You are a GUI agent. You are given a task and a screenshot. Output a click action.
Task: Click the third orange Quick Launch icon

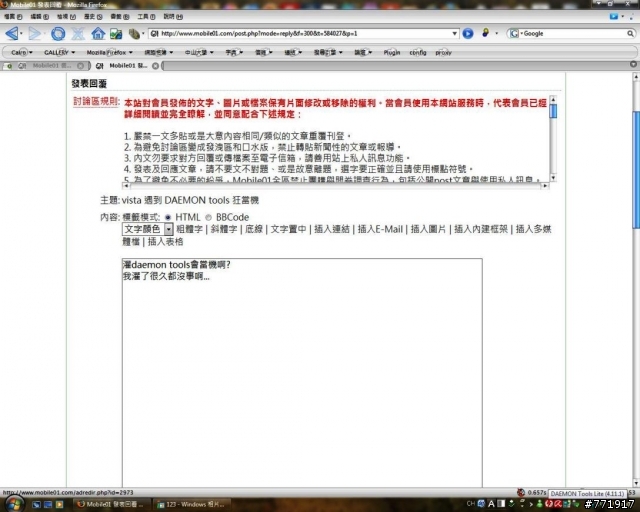pos(60,505)
